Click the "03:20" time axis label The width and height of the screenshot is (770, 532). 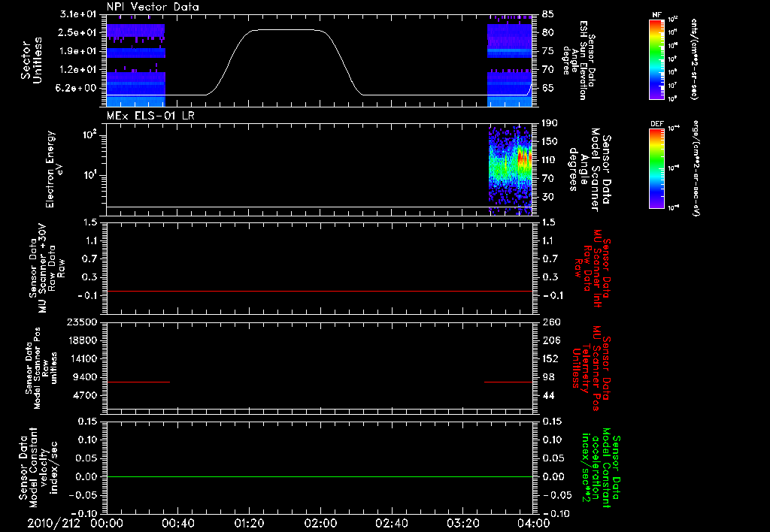tap(462, 523)
